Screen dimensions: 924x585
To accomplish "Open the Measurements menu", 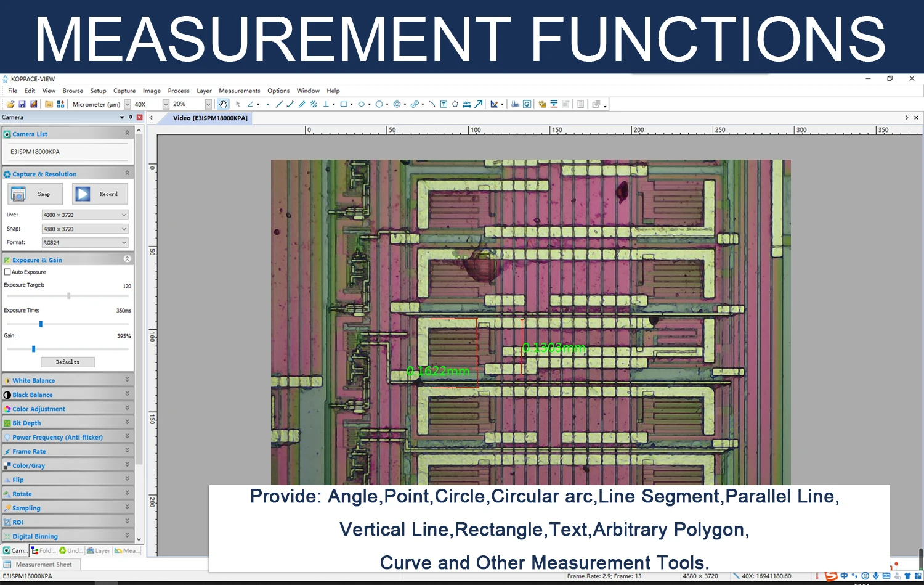I will (239, 91).
